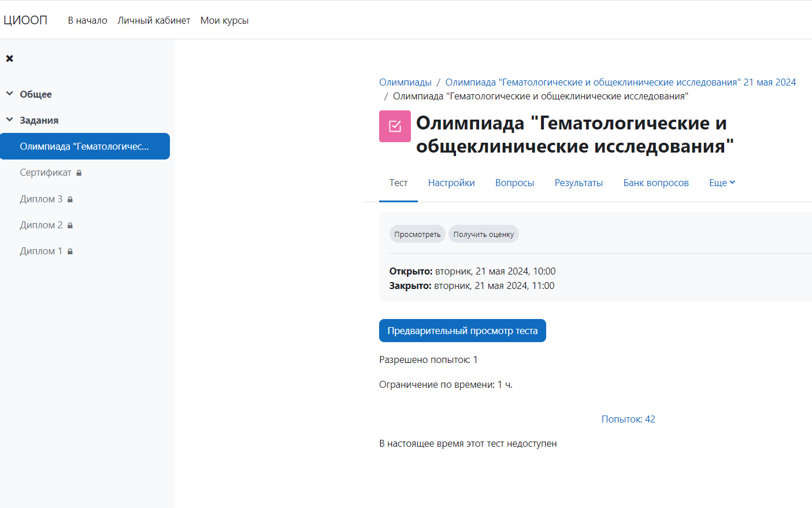Collapse the Задания section chevron
This screenshot has width=812, height=508.
9,120
